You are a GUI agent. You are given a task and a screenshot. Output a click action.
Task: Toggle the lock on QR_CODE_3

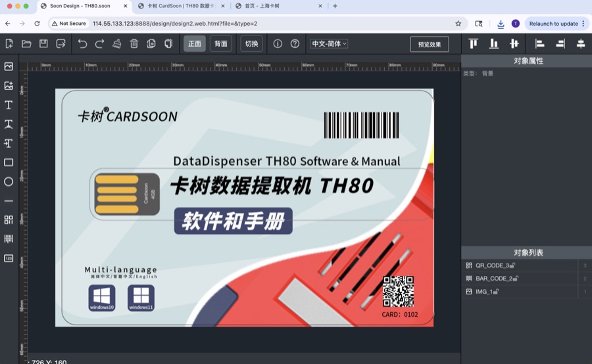[x=512, y=265]
